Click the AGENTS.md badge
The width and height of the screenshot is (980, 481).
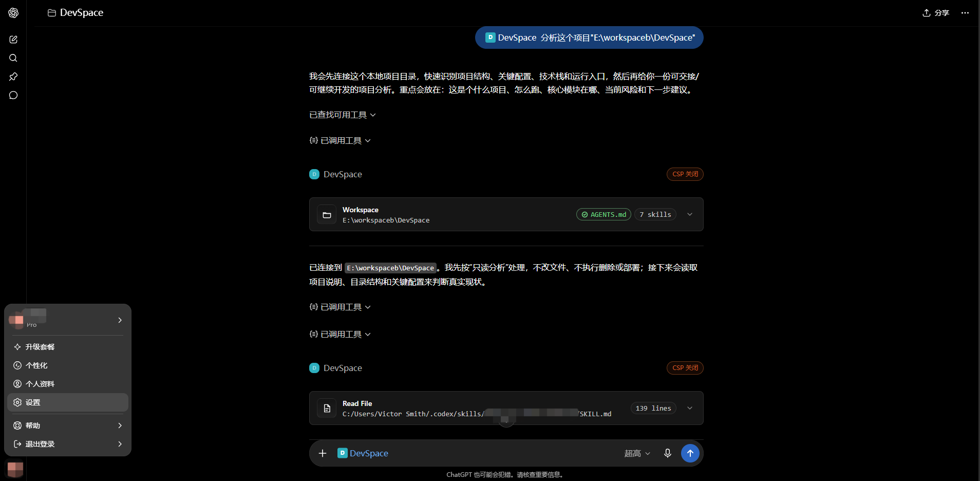click(604, 215)
